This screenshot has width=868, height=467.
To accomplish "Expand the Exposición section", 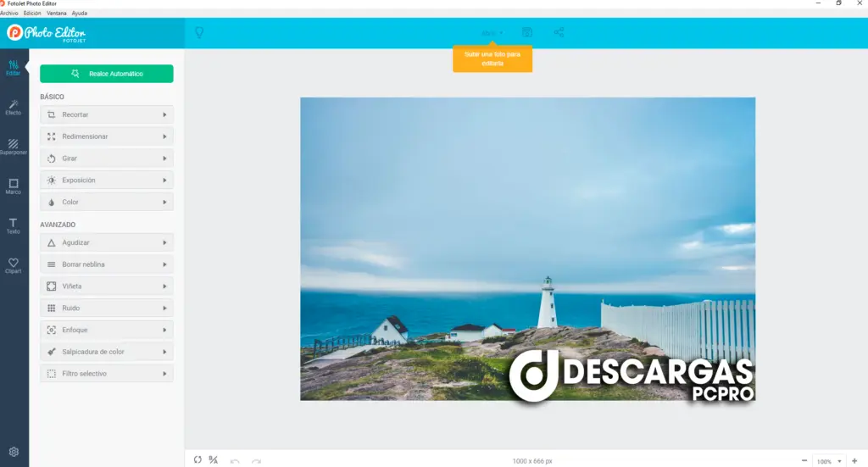I will coord(107,181).
